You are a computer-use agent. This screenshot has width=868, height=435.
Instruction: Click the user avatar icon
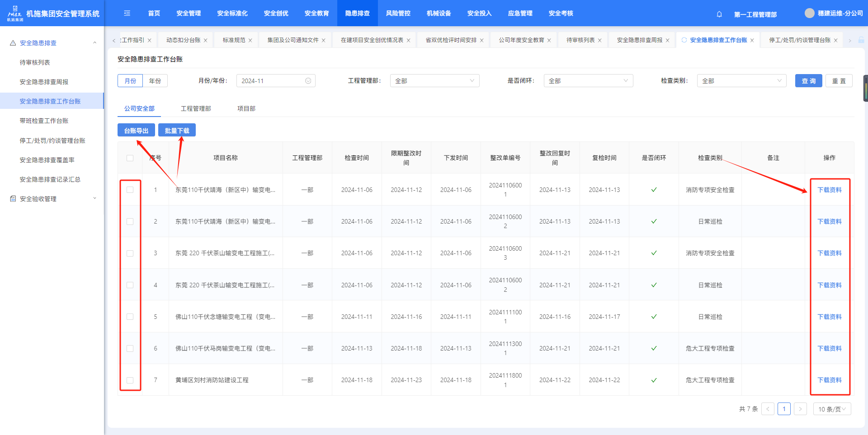tap(809, 13)
